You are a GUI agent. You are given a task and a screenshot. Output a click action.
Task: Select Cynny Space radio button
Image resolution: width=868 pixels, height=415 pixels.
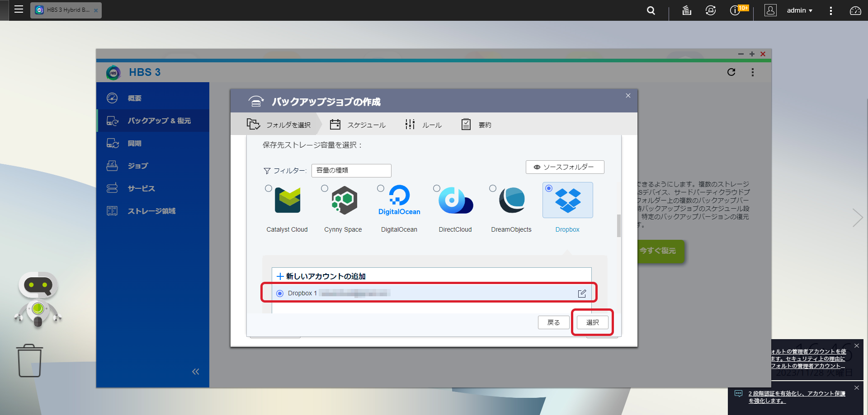325,188
